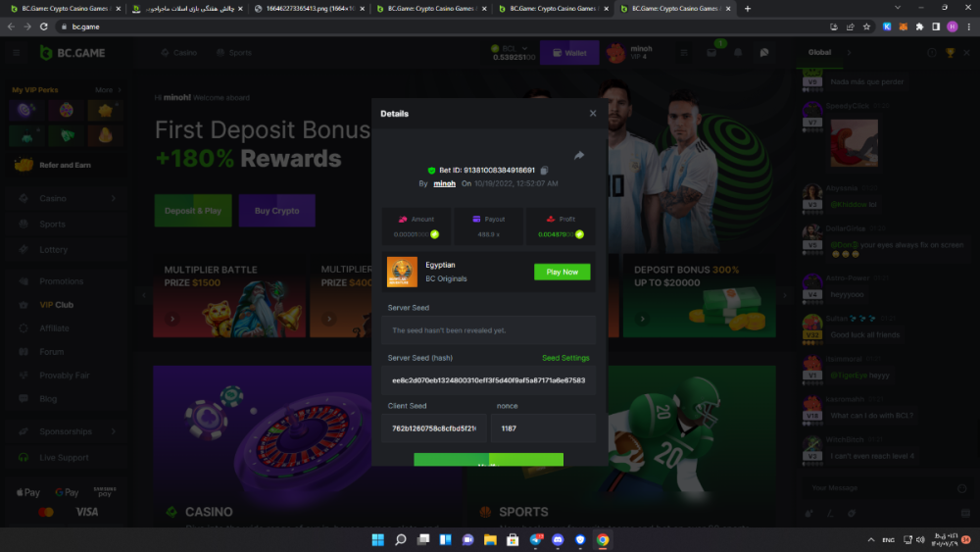Open the minoh user profile link
This screenshot has height=552, width=980.
pyautogui.click(x=444, y=183)
